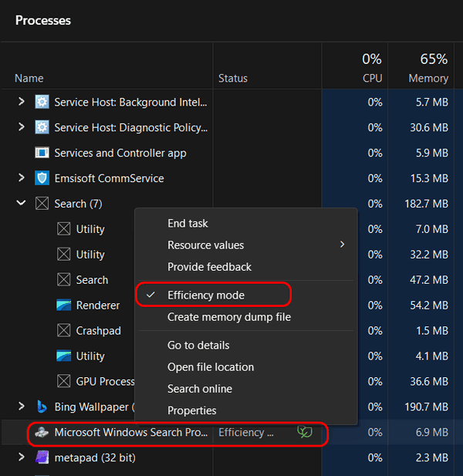Image resolution: width=463 pixels, height=476 pixels.
Task: Select the Crashpad process row name
Action: point(98,331)
